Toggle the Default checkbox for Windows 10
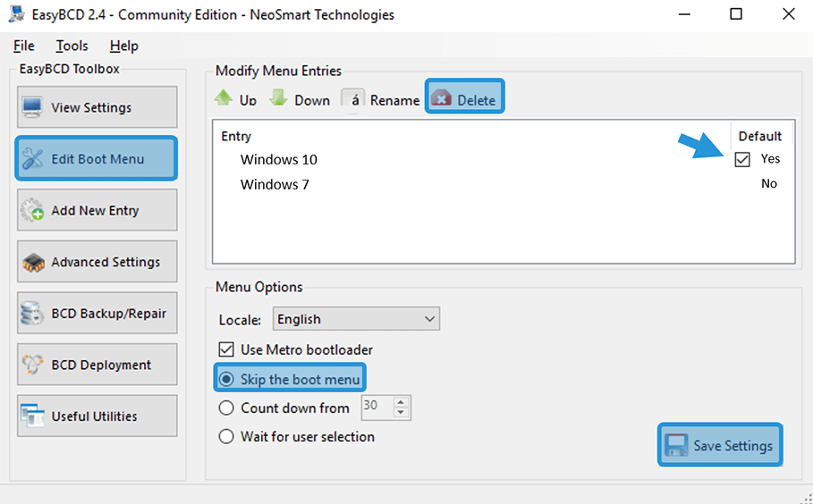Image resolution: width=813 pixels, height=504 pixels. [742, 160]
